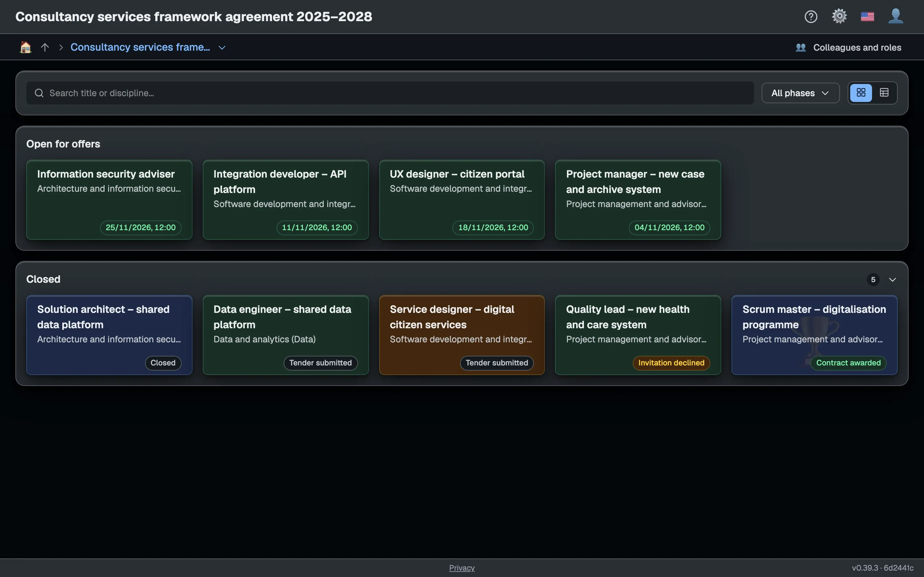This screenshot has height=577, width=924.
Task: Collapse the Closed section with the chevron
Action: (x=892, y=280)
